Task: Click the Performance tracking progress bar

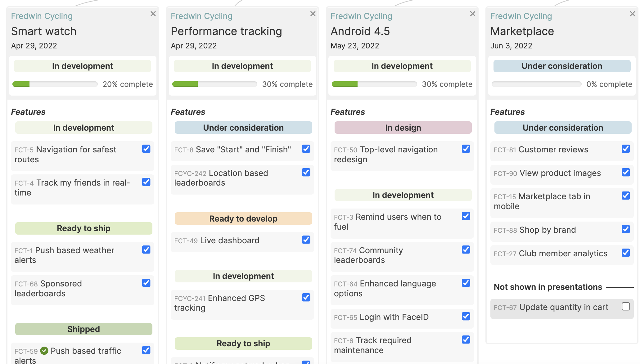Action: coord(215,84)
